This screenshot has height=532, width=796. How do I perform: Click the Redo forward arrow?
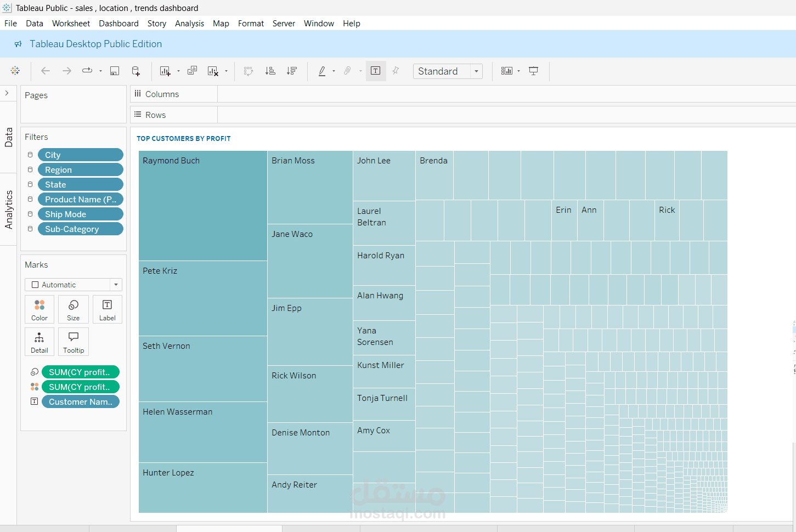pos(66,71)
